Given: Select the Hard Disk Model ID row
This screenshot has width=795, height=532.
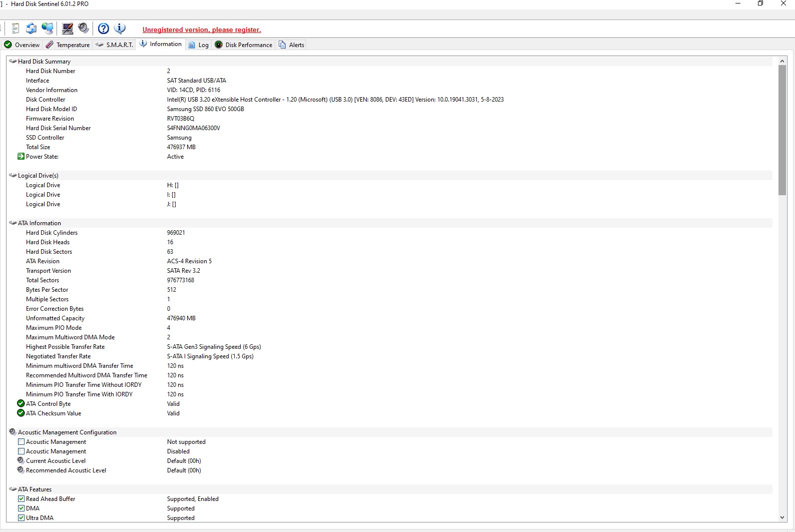Looking at the screenshot, I should (390, 109).
